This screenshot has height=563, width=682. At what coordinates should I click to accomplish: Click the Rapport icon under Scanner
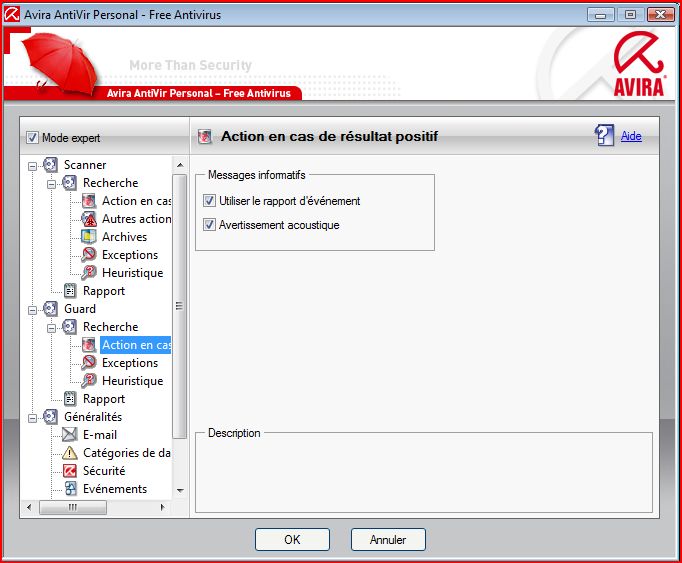click(x=70, y=291)
